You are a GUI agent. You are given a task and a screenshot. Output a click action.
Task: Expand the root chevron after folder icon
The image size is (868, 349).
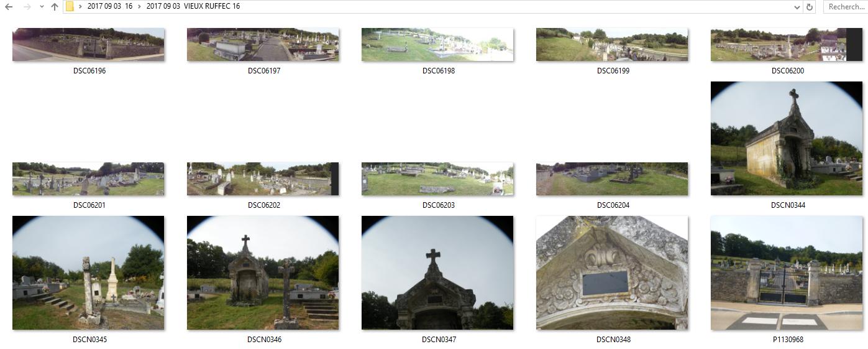click(x=80, y=7)
